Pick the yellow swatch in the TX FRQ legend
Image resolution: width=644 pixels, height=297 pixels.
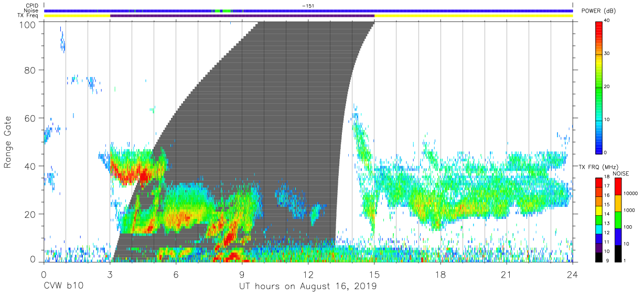point(599,210)
